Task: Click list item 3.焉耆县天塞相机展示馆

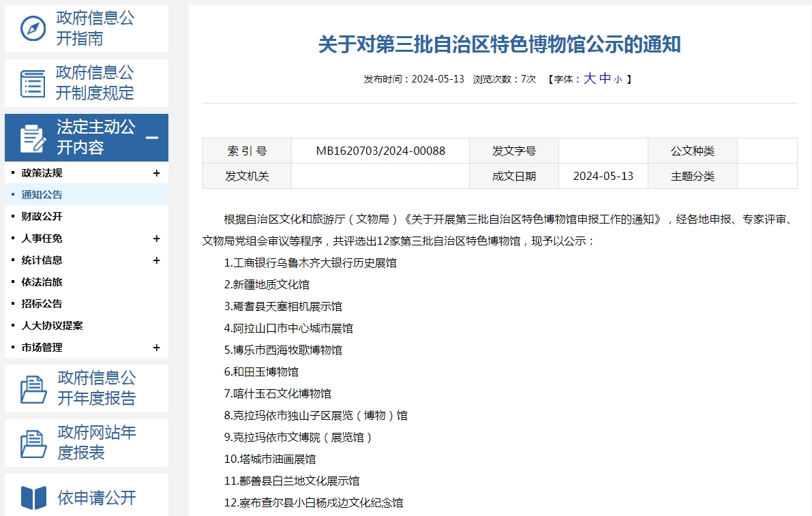Action: pos(283,306)
